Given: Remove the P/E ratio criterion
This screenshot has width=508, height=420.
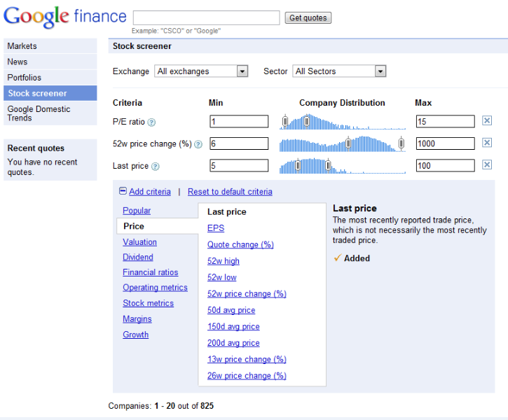Looking at the screenshot, I should [486, 120].
